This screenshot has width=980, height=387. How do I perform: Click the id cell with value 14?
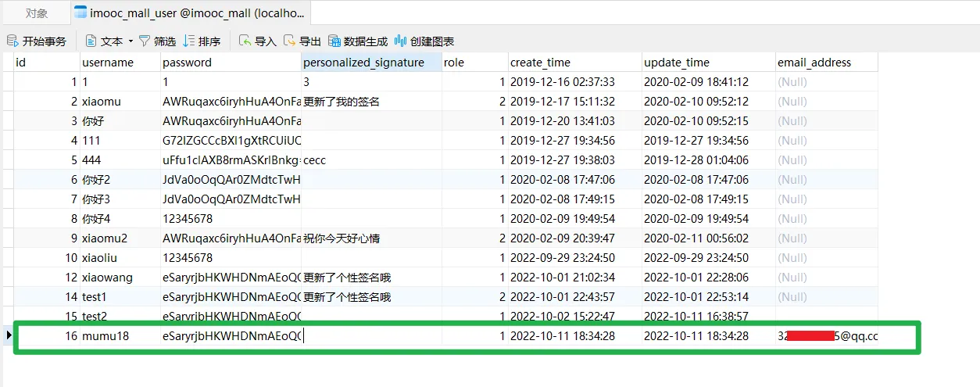[x=47, y=297]
